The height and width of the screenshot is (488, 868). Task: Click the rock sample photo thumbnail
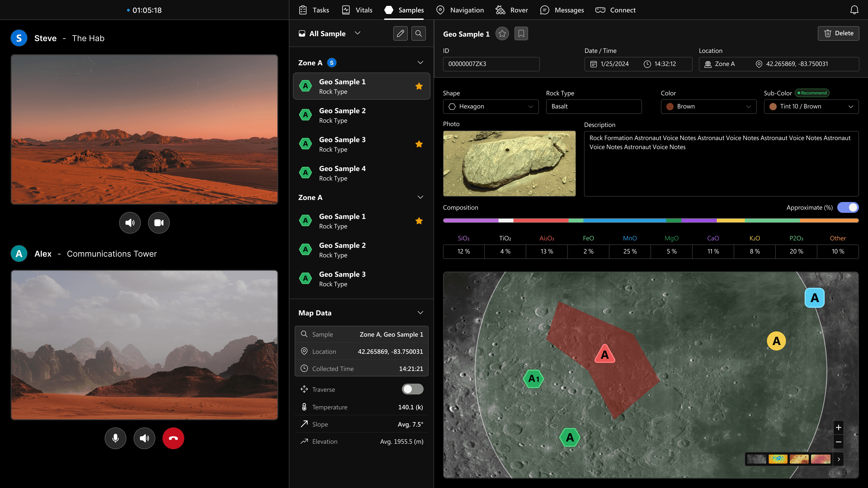point(509,163)
